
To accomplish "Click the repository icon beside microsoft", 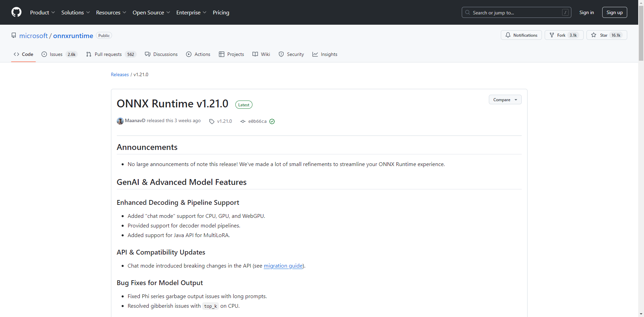I will click(14, 35).
